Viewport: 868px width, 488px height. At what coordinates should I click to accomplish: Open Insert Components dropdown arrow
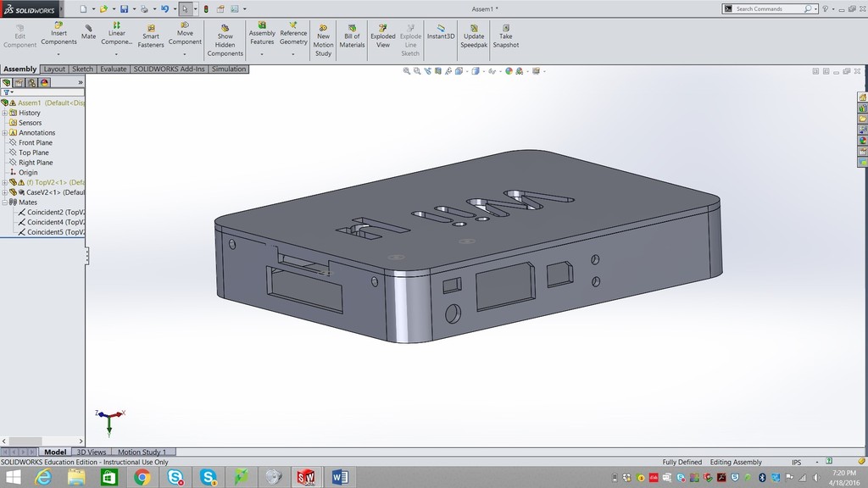point(58,54)
